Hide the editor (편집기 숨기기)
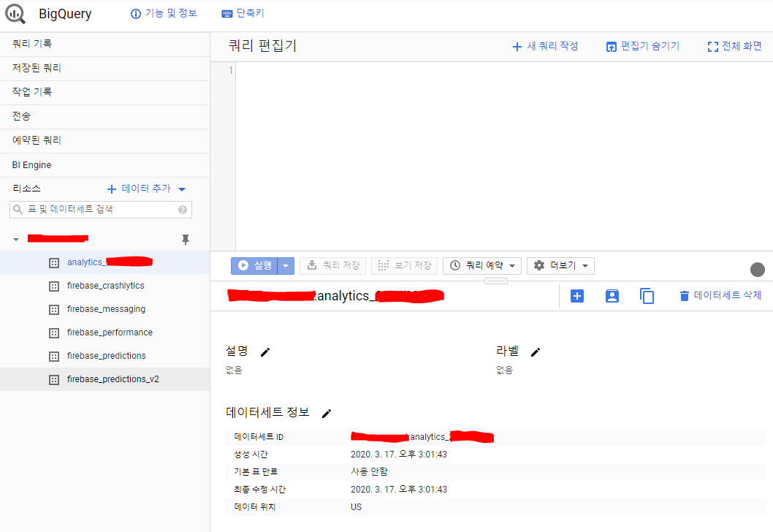This screenshot has width=773, height=532. tap(643, 46)
